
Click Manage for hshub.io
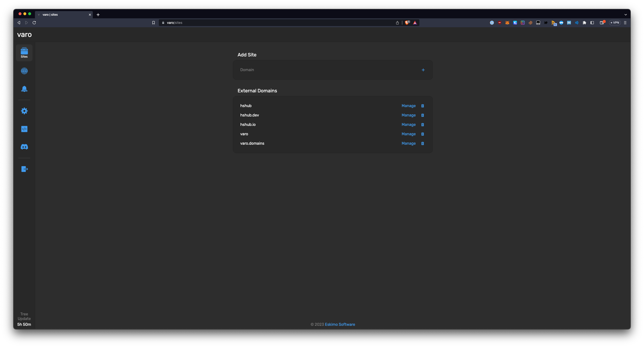tap(409, 125)
